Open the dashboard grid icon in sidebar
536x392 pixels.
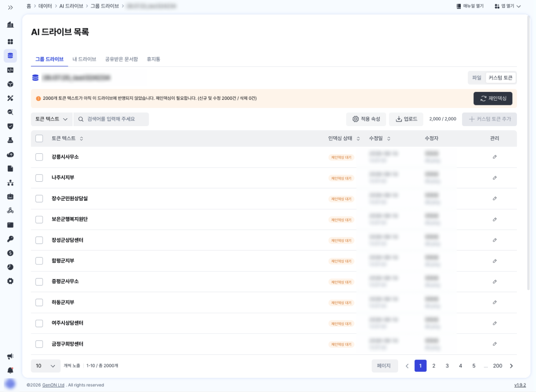coord(10,41)
